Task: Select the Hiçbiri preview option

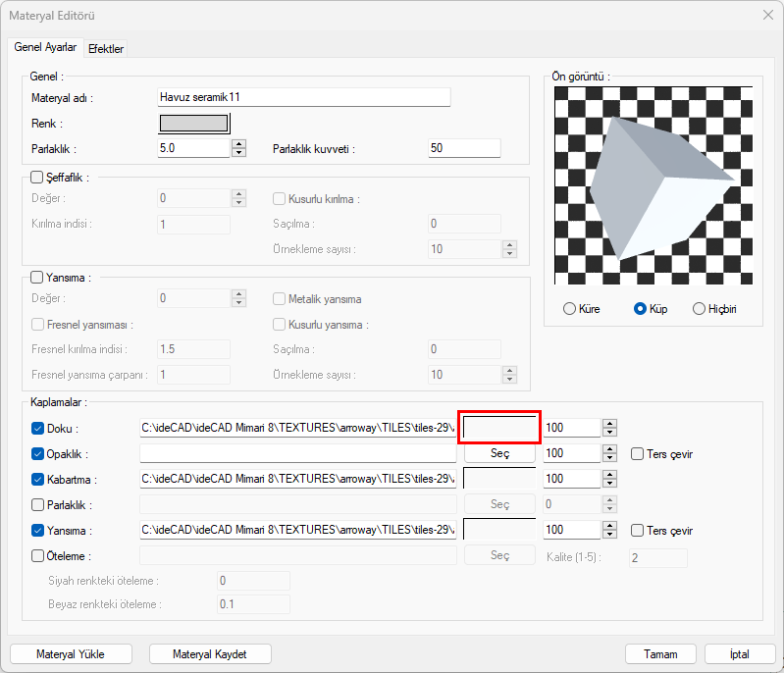Action: (x=699, y=309)
